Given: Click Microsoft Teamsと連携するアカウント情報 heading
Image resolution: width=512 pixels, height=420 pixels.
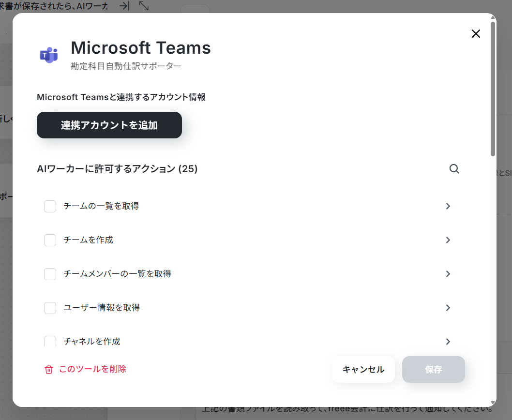Looking at the screenshot, I should (x=121, y=97).
